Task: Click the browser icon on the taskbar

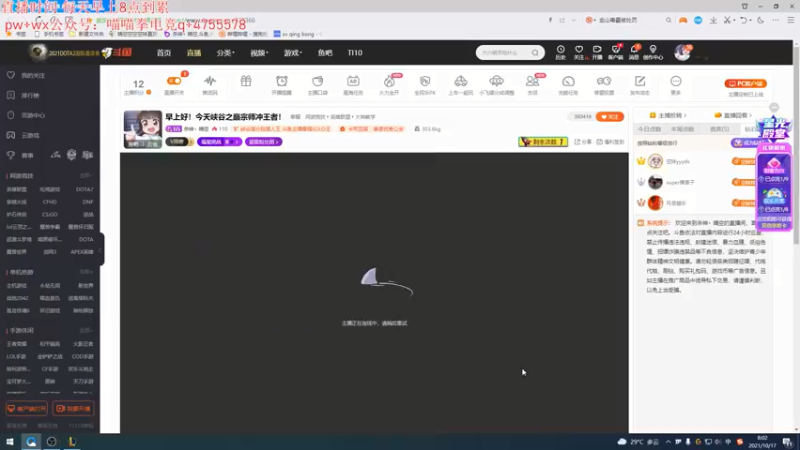Action: pos(31,442)
